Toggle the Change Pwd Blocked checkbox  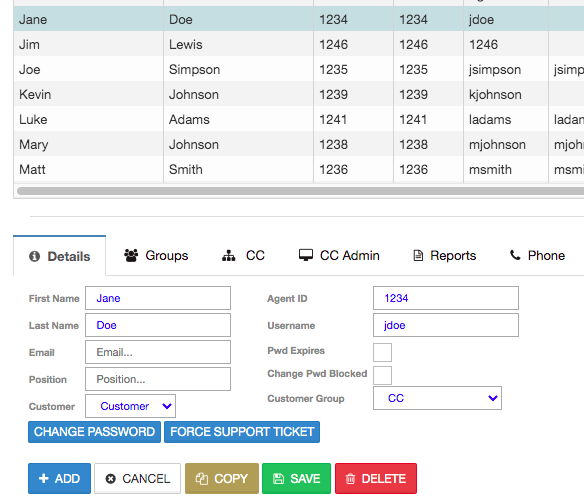click(x=383, y=375)
